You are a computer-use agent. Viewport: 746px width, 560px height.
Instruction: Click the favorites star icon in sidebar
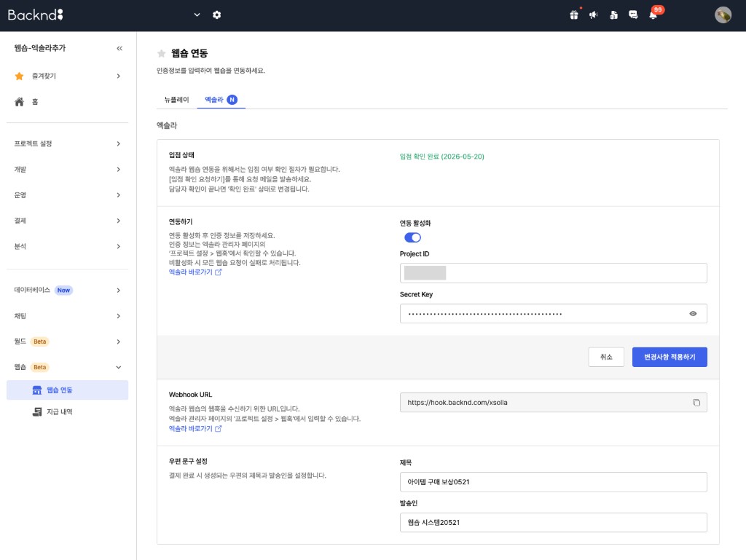click(x=19, y=76)
